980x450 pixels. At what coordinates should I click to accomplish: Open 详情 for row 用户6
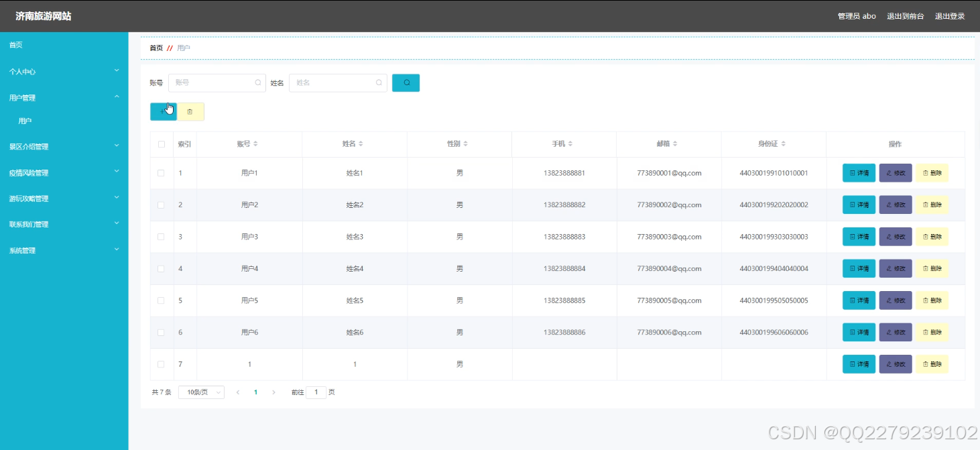[859, 332]
